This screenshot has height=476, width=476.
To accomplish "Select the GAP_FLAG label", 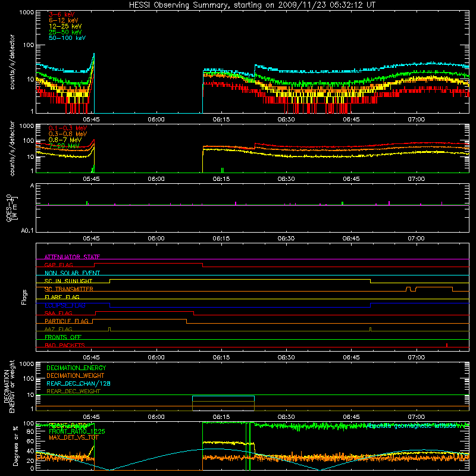I will click(58, 265).
